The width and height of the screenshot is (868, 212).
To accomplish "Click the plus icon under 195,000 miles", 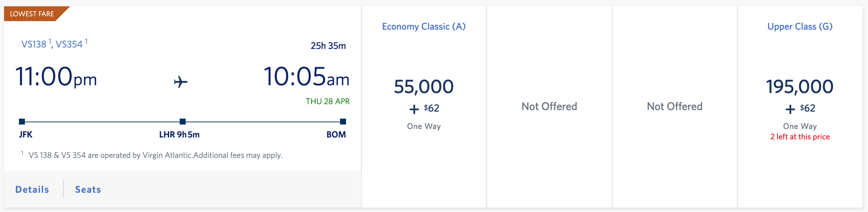I will [790, 109].
